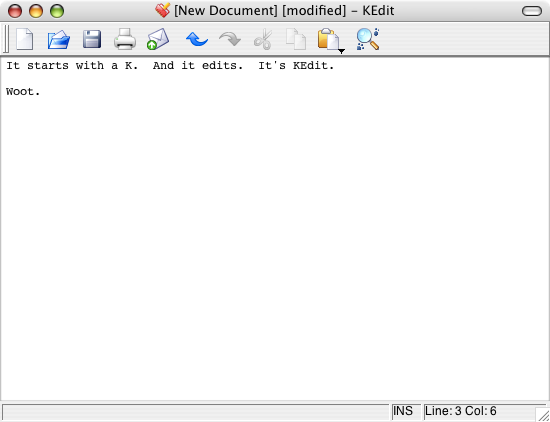Click the toolbar toggle pill button
This screenshot has height=422, width=550.
532,11
